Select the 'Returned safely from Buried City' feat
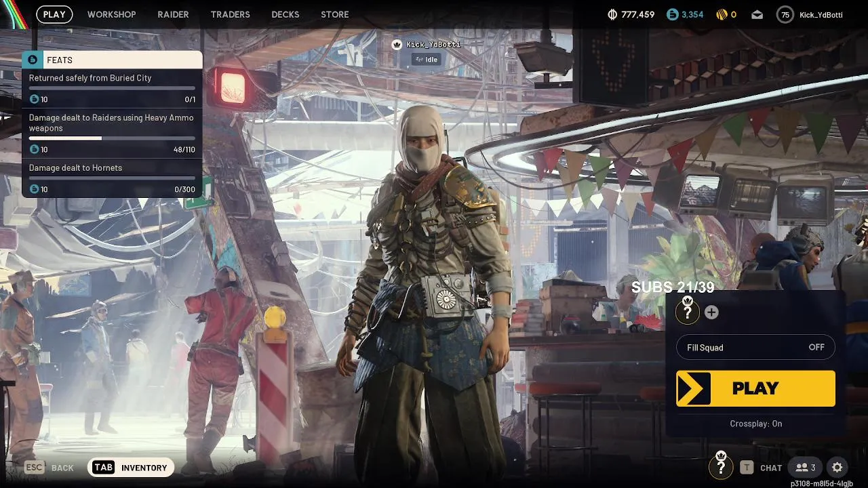The width and height of the screenshot is (868, 488). pos(112,88)
